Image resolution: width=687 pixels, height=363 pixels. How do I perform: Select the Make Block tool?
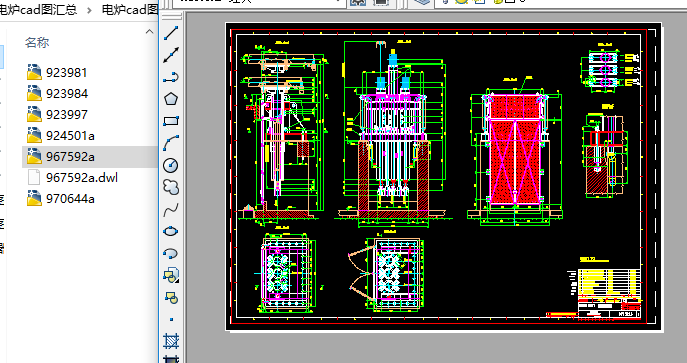coord(171,297)
